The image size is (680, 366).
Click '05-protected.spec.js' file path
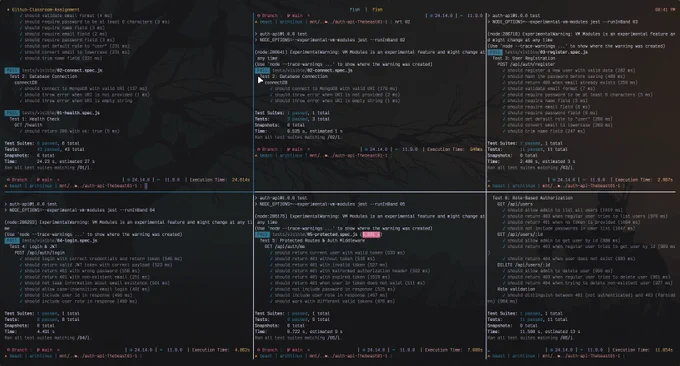tap(315, 234)
